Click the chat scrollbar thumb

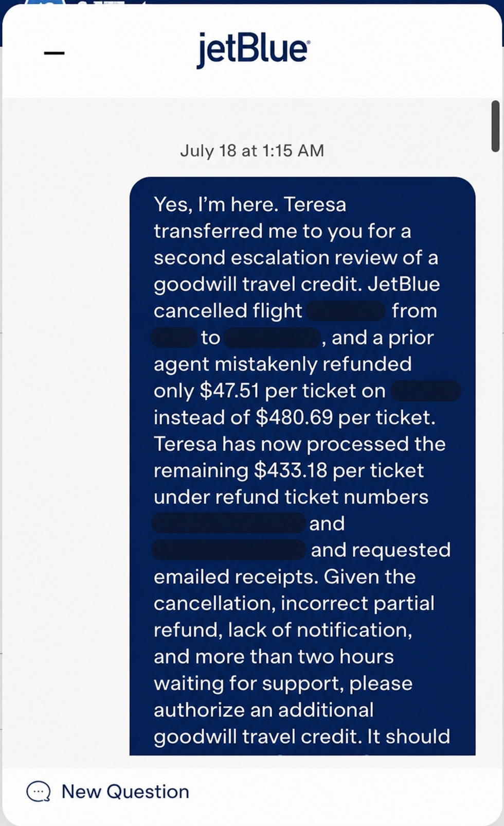[495, 126]
